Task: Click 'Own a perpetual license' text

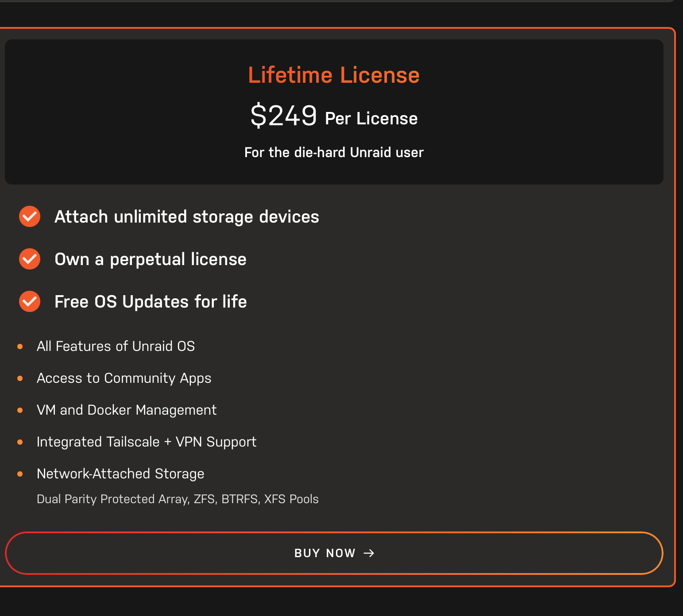Action: 150,259
